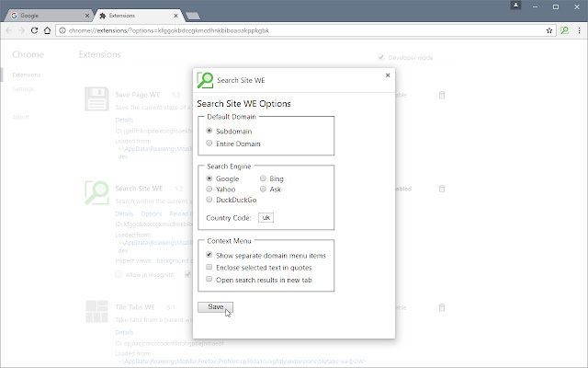Click the Country Code input field

pyautogui.click(x=266, y=217)
